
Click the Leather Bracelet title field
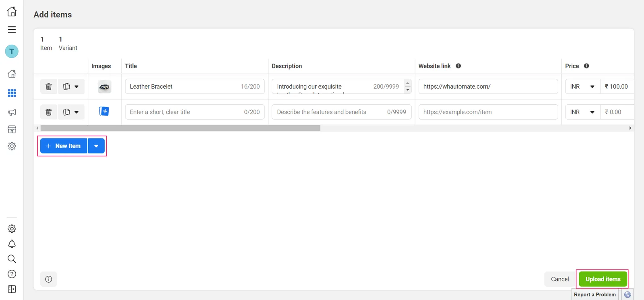(195, 87)
